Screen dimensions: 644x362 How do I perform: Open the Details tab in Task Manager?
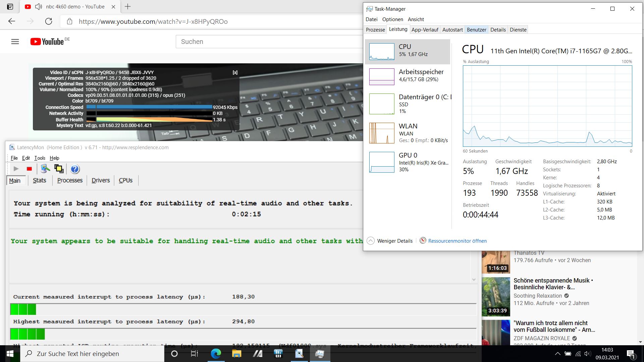498,29
